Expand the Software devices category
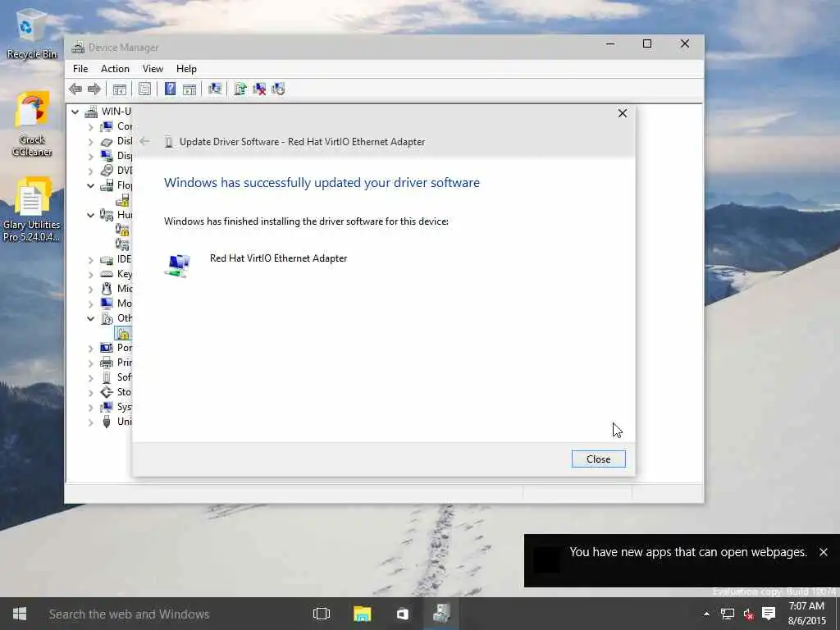Screen dimensions: 840x630 pos(90,377)
